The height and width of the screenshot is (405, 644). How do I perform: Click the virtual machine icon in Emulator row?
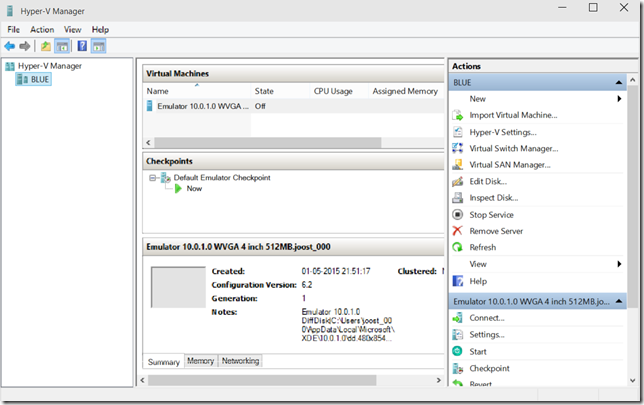coord(150,106)
